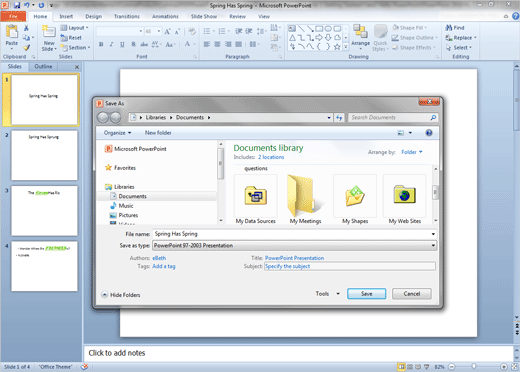
Task: Click the zoom out minus button
Action: [x=452, y=367]
